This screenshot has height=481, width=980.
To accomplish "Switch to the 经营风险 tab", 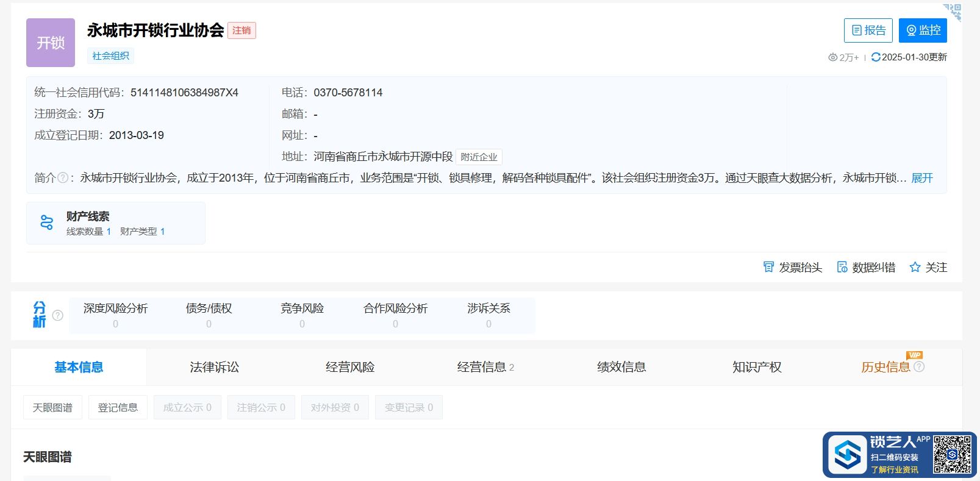I will [x=349, y=367].
